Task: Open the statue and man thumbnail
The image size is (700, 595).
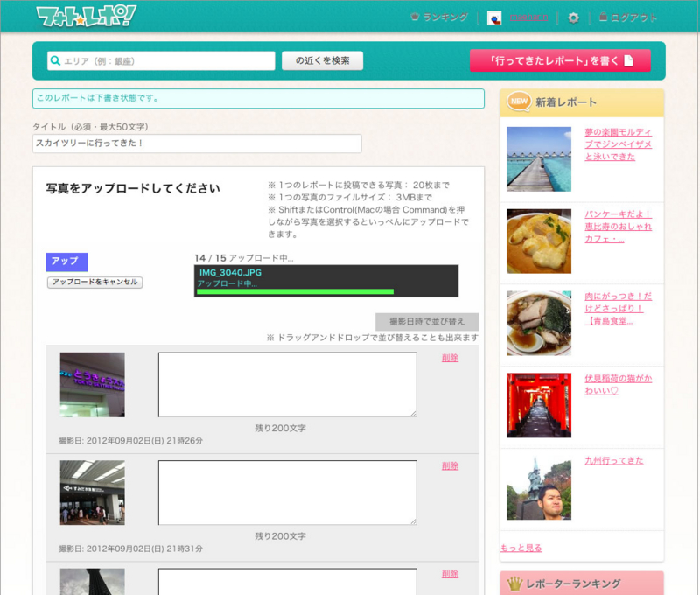Action: pyautogui.click(x=539, y=487)
